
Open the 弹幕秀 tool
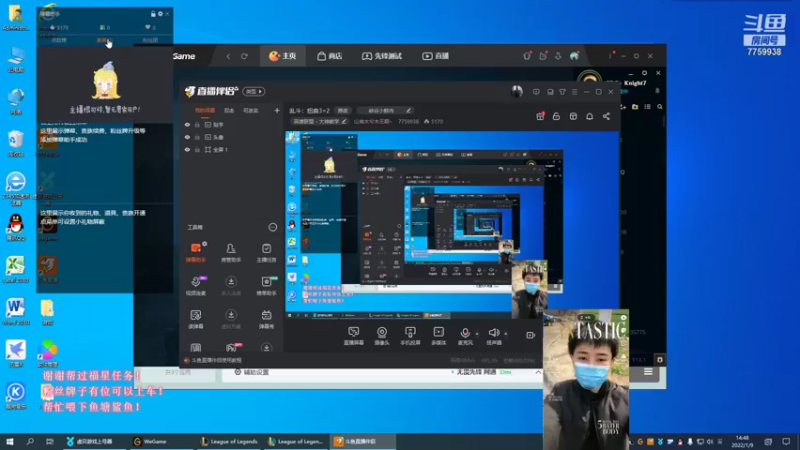tap(266, 319)
